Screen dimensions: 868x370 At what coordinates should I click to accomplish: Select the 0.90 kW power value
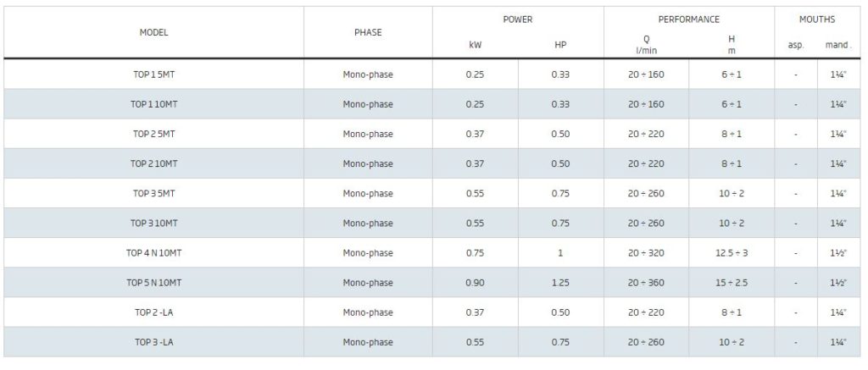[475, 283]
